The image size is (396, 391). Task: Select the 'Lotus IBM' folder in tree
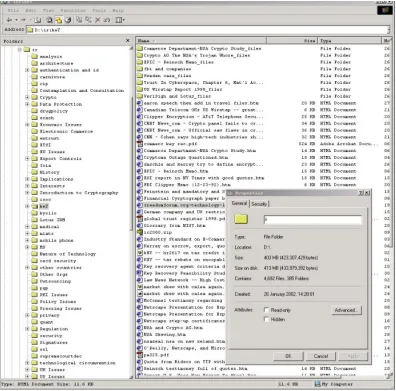click(x=52, y=220)
